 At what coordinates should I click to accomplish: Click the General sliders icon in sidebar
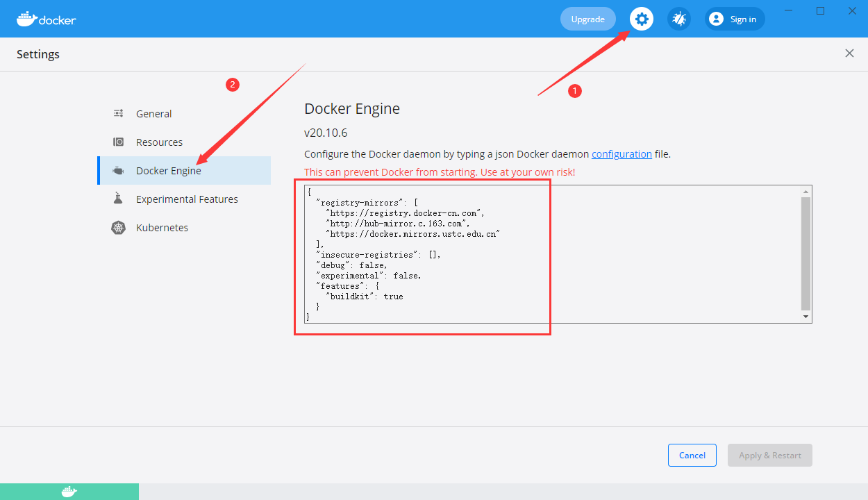[x=119, y=113]
